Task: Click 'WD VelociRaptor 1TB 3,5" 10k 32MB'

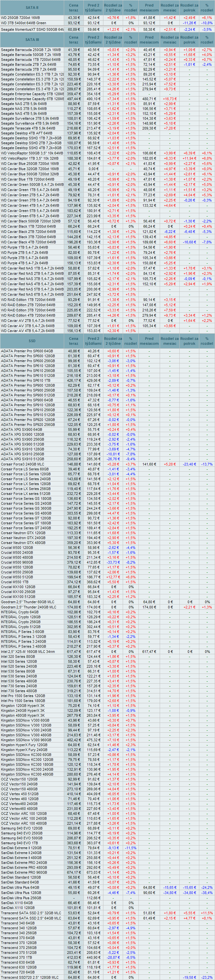Action: [29, 158]
